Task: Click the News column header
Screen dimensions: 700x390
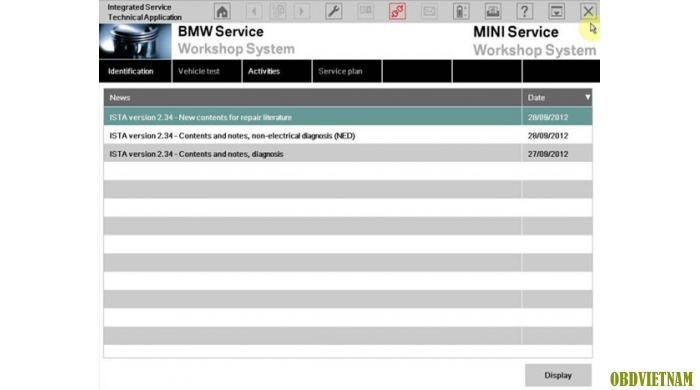Action: point(312,97)
